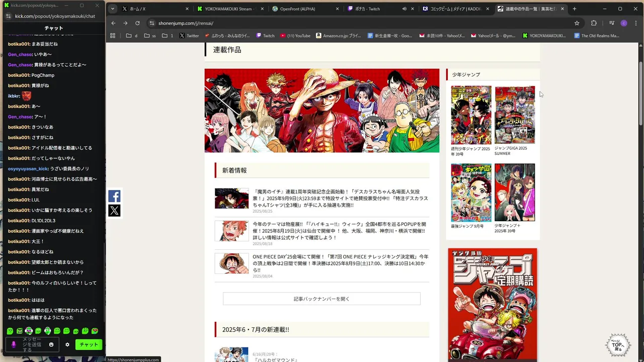The height and width of the screenshot is (362, 644).
Task: Open the media control icon in toolbar
Action: (612, 23)
